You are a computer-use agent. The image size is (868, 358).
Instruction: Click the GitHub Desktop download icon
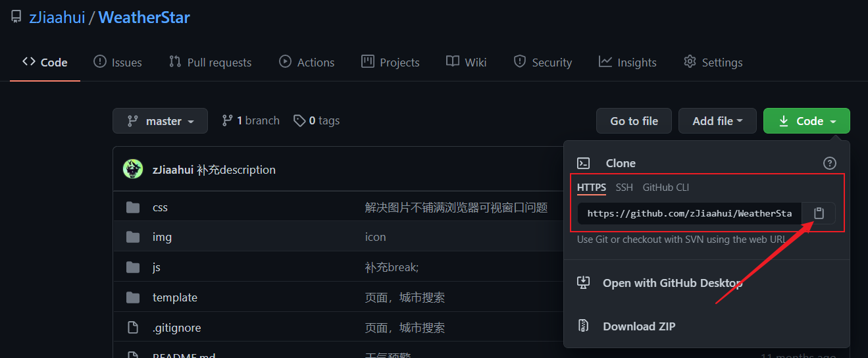point(583,283)
